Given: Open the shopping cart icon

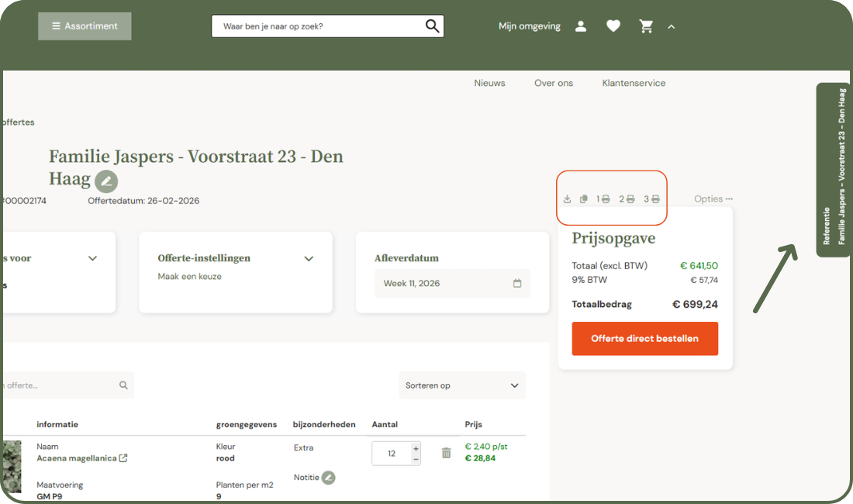Looking at the screenshot, I should pos(646,26).
